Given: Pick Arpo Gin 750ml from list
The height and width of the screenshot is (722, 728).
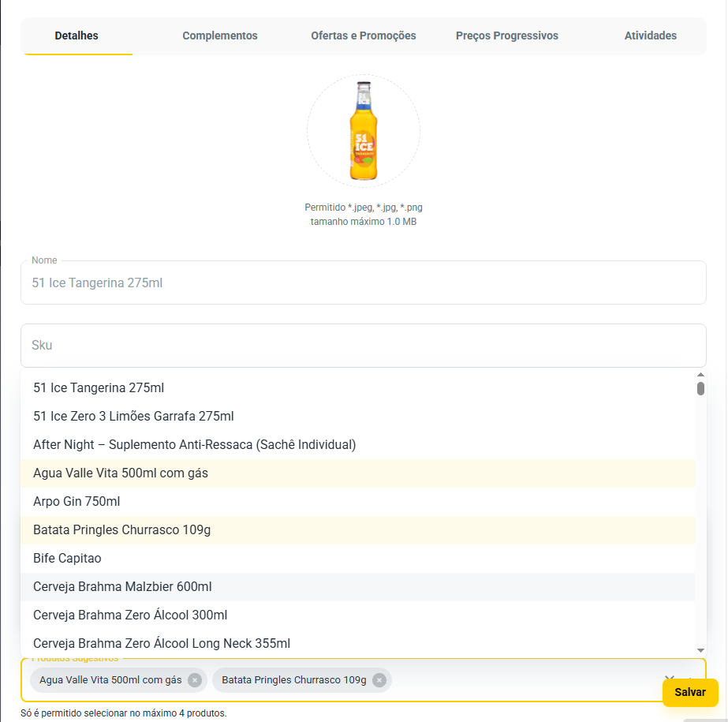Looking at the screenshot, I should pyautogui.click(x=357, y=501).
